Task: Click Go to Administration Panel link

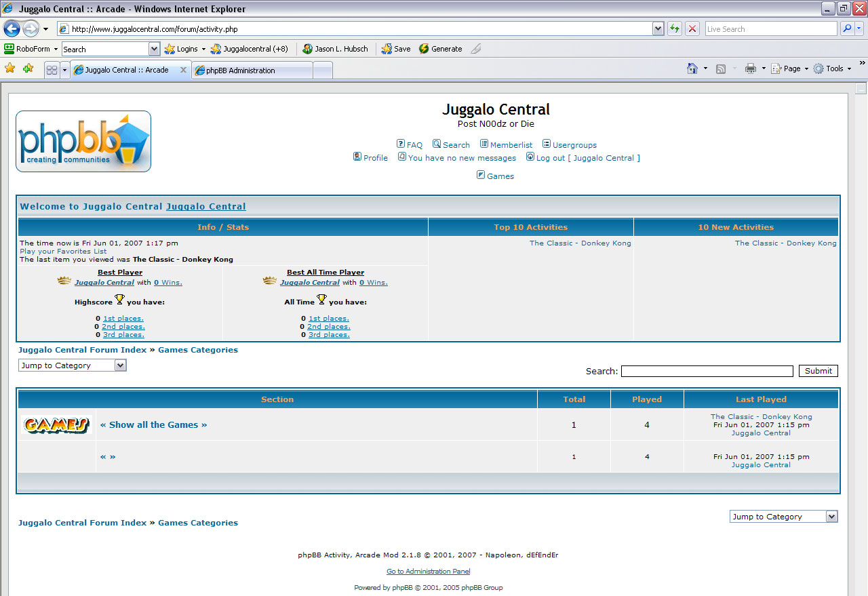Action: pos(428,572)
